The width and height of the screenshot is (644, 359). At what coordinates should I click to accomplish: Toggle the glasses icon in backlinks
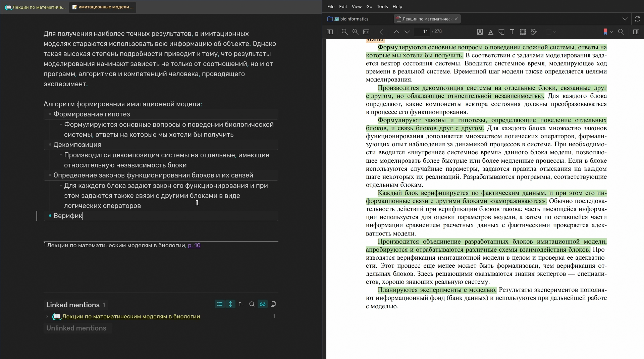pyautogui.click(x=263, y=304)
